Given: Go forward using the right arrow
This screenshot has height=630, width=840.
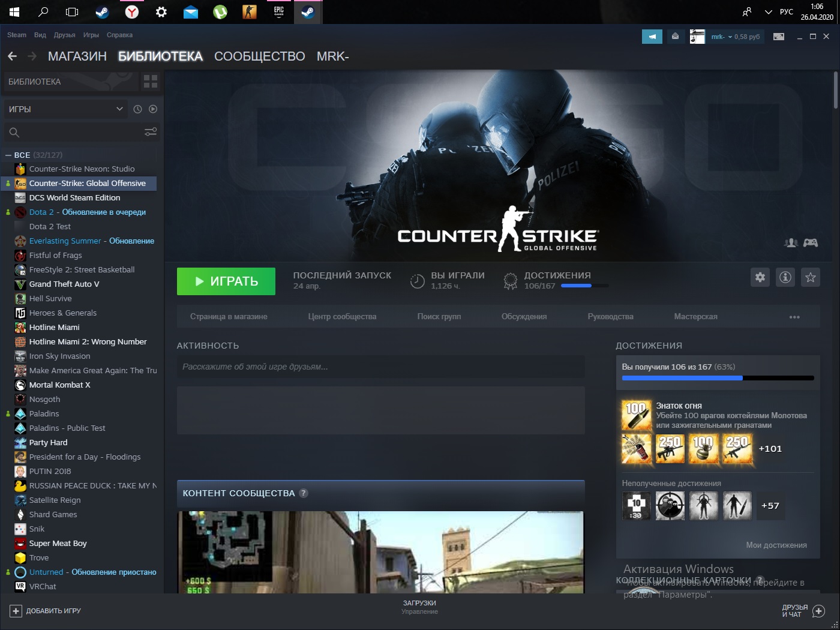Looking at the screenshot, I should 32,56.
